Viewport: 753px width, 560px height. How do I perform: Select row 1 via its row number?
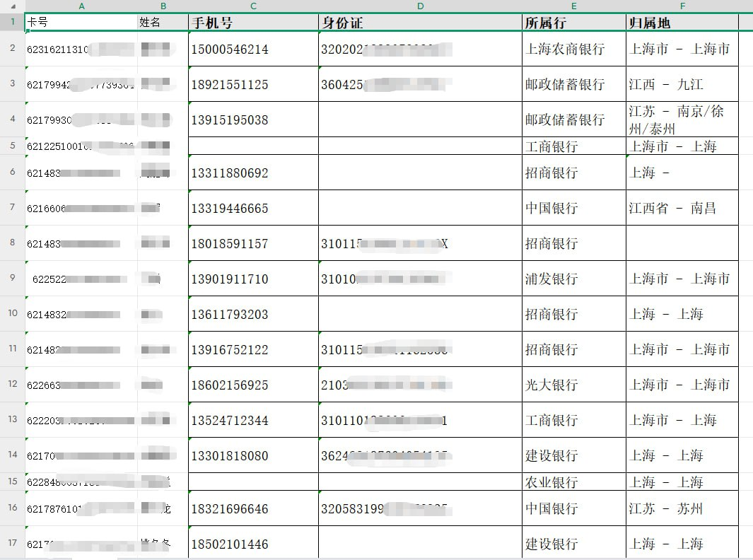coord(12,22)
